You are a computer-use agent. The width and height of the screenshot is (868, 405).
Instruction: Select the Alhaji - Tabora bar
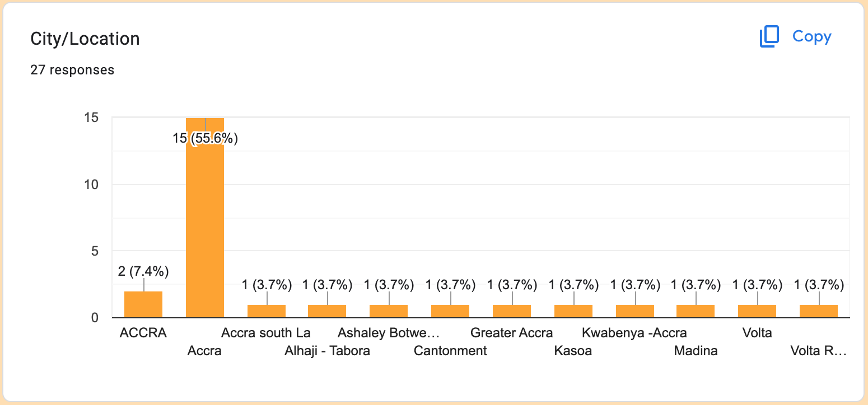tap(327, 312)
